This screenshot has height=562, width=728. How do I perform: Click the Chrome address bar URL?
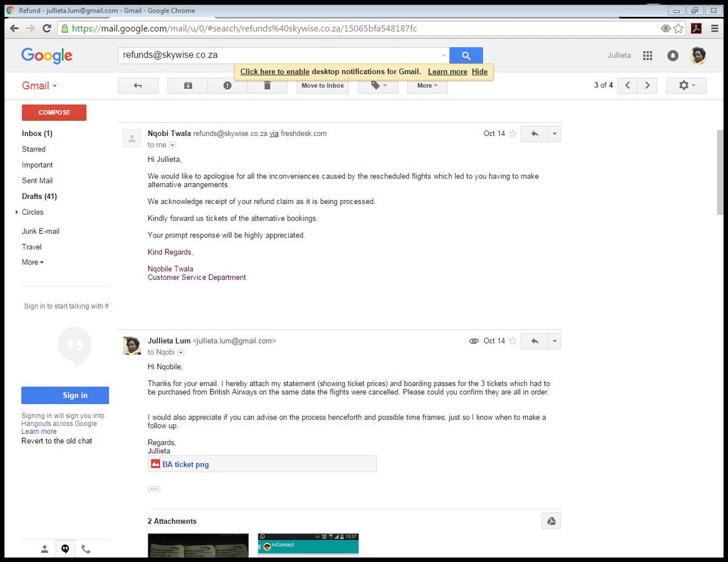coord(244,29)
